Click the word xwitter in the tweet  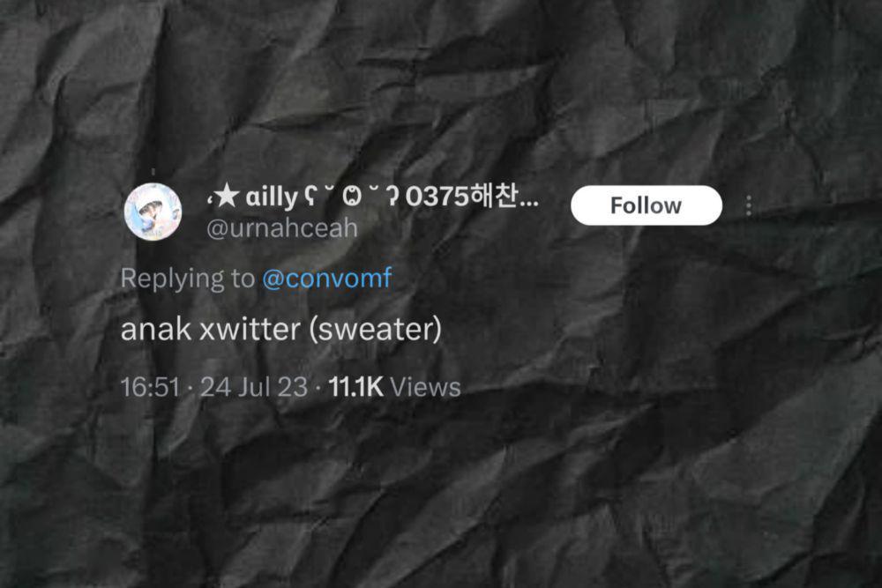(x=250, y=329)
